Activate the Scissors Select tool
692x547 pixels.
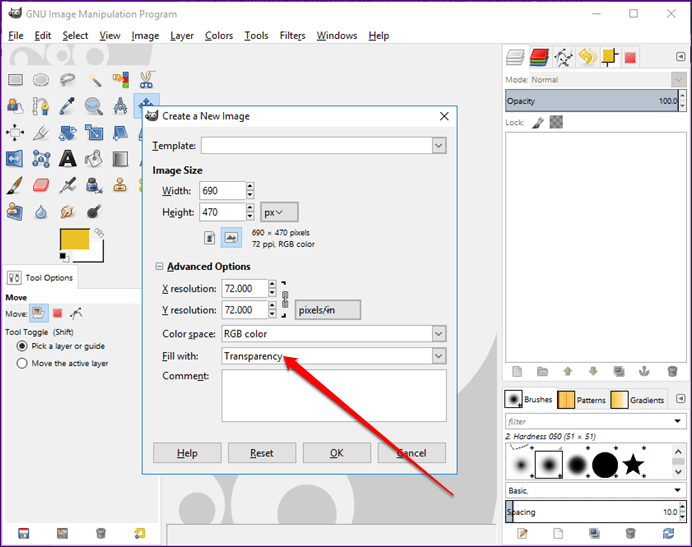147,80
